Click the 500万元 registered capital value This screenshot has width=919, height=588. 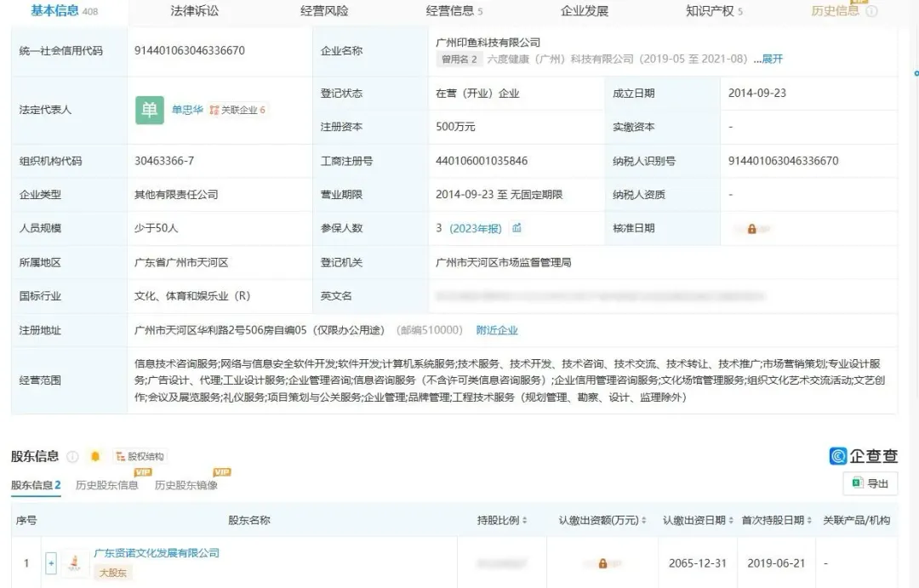(455, 127)
